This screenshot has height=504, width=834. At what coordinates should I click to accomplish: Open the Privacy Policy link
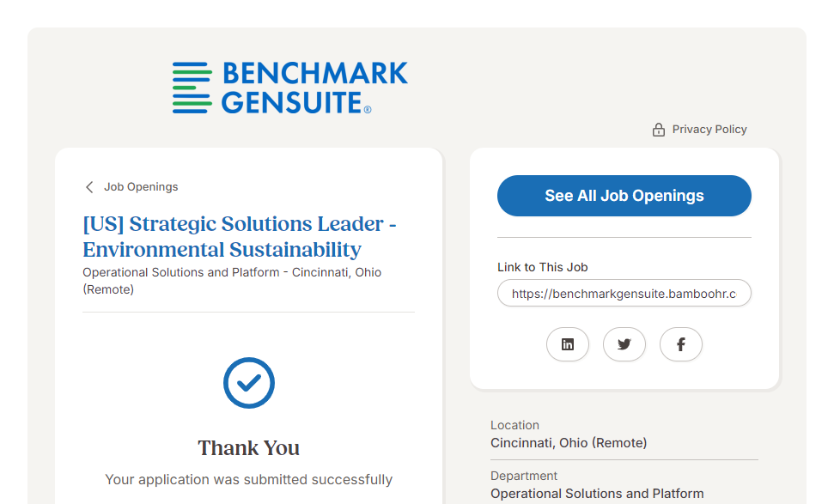click(709, 130)
